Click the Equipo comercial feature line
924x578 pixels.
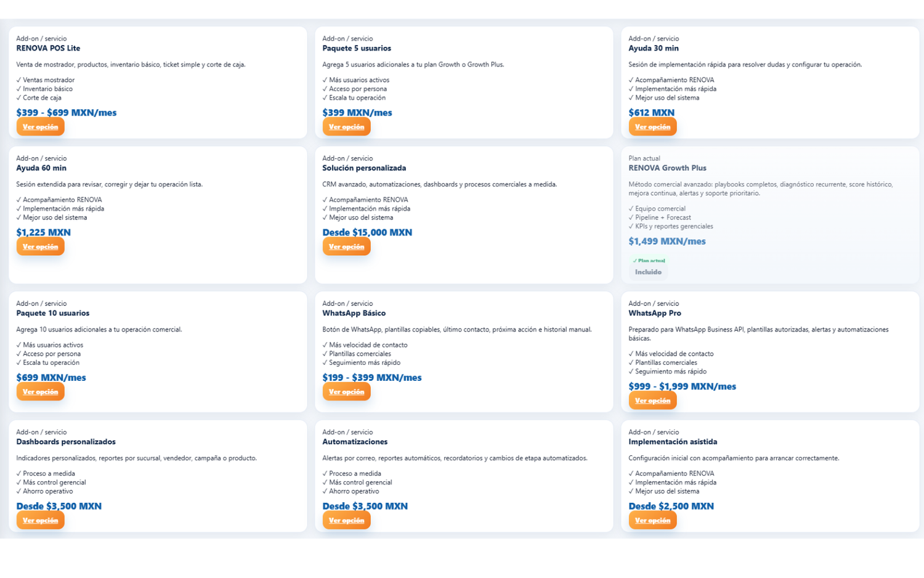click(657, 209)
